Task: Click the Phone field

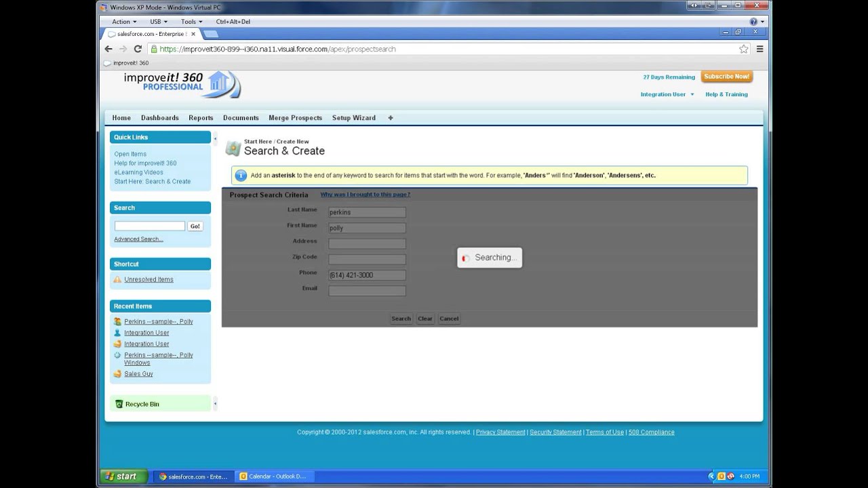Action: (367, 275)
